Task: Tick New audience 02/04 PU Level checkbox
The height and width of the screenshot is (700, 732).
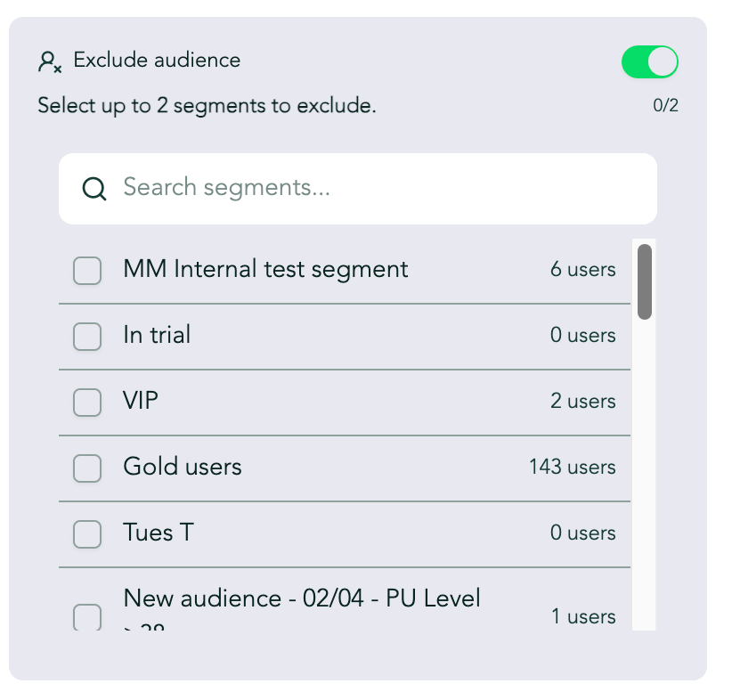Action: 87,617
